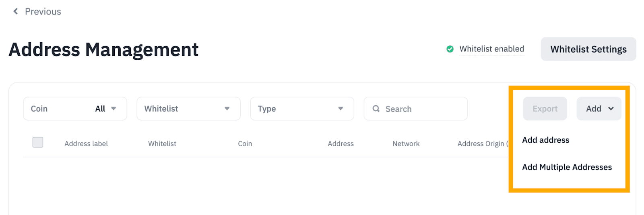The width and height of the screenshot is (644, 215).
Task: Click the Network column header
Action: [406, 143]
